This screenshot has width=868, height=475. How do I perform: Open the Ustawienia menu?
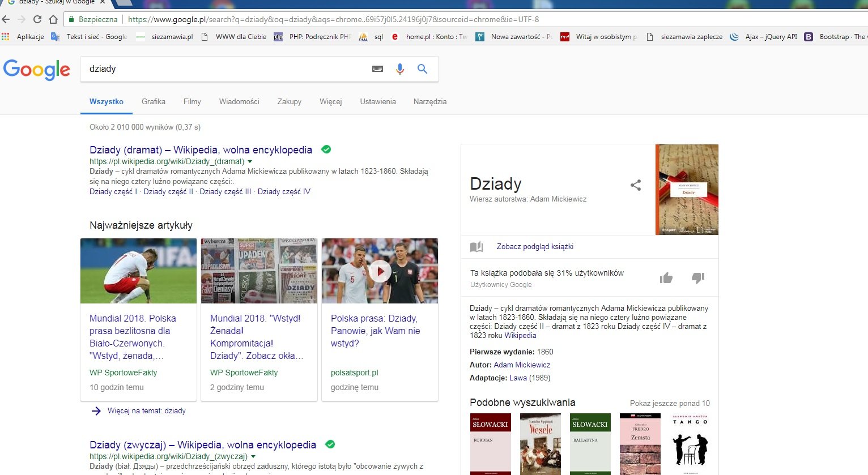pyautogui.click(x=378, y=102)
